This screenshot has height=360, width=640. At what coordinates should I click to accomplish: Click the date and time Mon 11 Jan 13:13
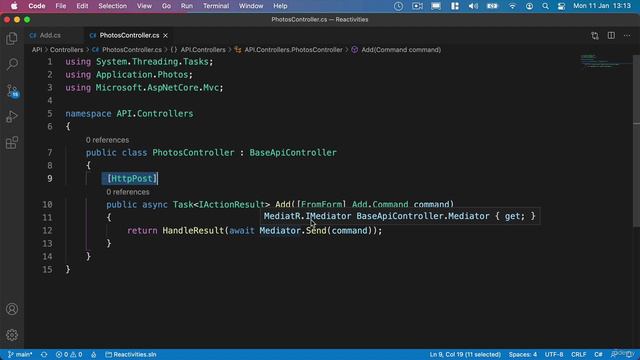(x=602, y=6)
